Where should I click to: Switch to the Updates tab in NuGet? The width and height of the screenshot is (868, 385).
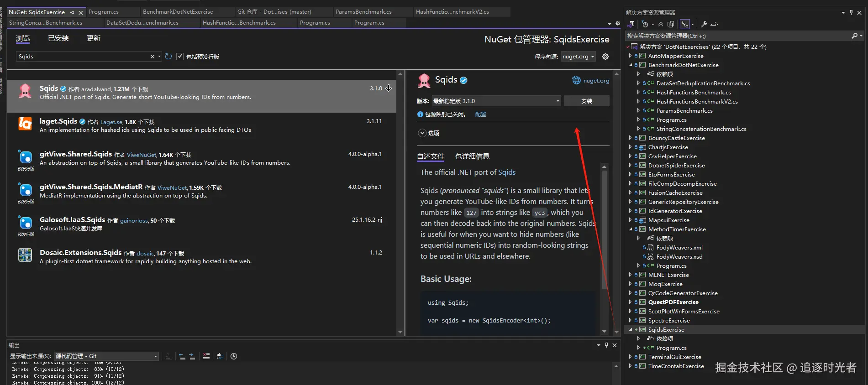(94, 38)
